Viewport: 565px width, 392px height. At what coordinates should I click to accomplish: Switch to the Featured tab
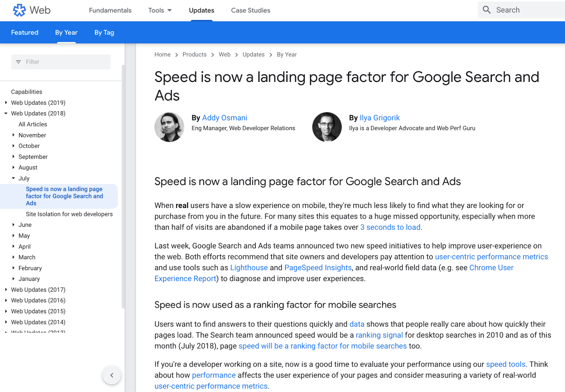(25, 32)
